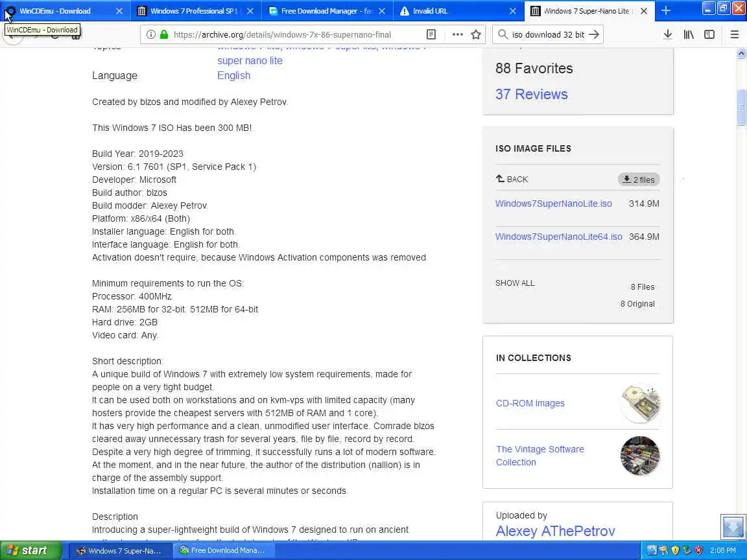
Task: Click the search magnifier icon
Action: tap(502, 34)
